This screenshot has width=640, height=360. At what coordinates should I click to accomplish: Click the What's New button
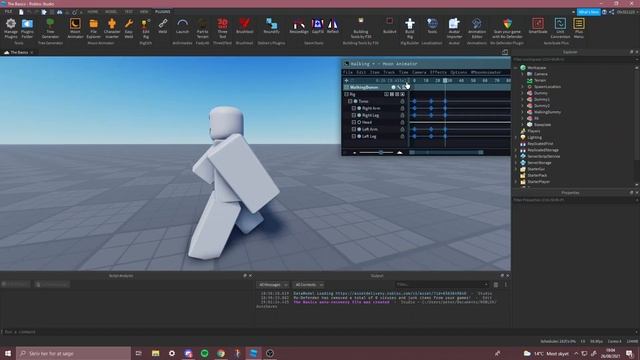[588, 12]
